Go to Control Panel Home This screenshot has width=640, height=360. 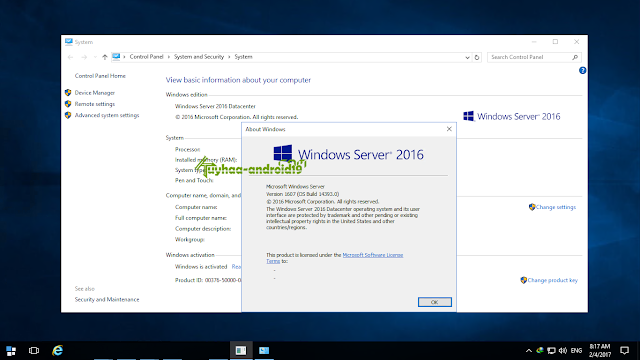(100, 76)
